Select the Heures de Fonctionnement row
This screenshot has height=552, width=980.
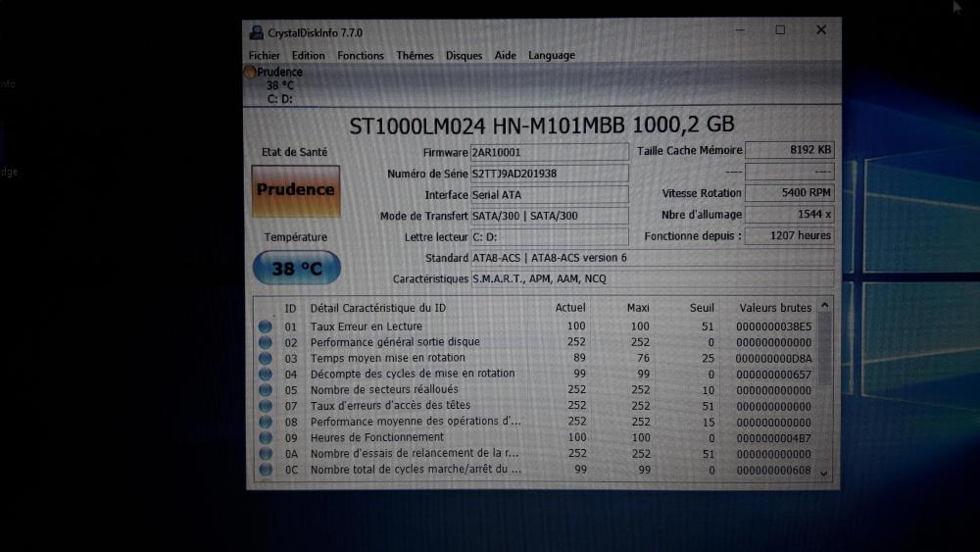[536, 437]
